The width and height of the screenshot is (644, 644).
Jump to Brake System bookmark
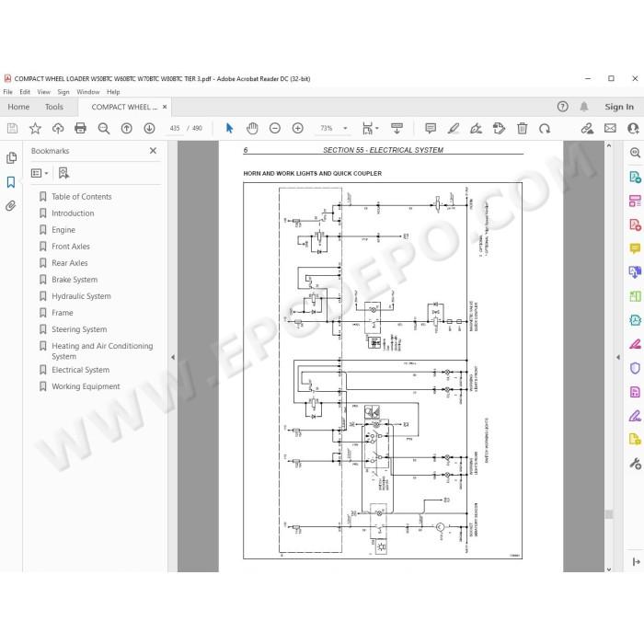pos(75,280)
